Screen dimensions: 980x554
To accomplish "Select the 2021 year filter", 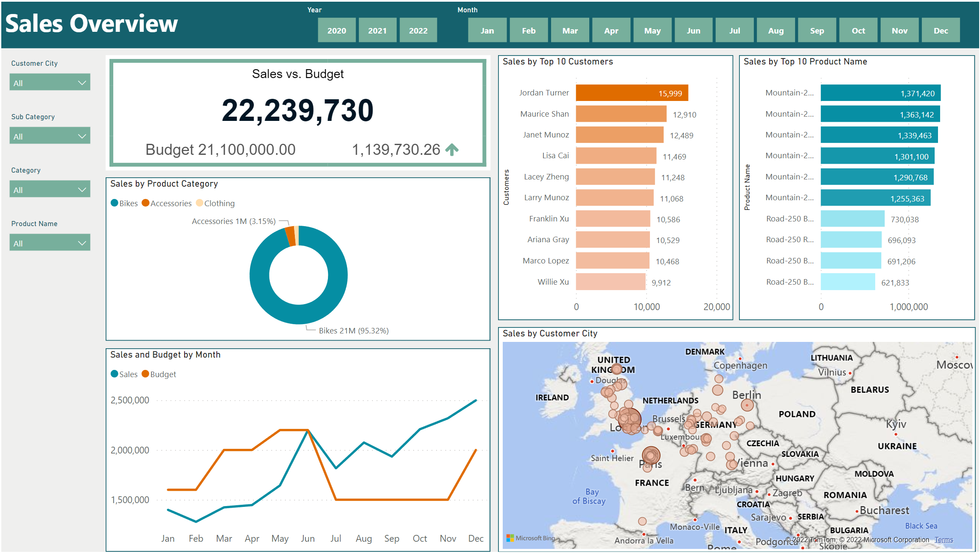I will click(377, 30).
